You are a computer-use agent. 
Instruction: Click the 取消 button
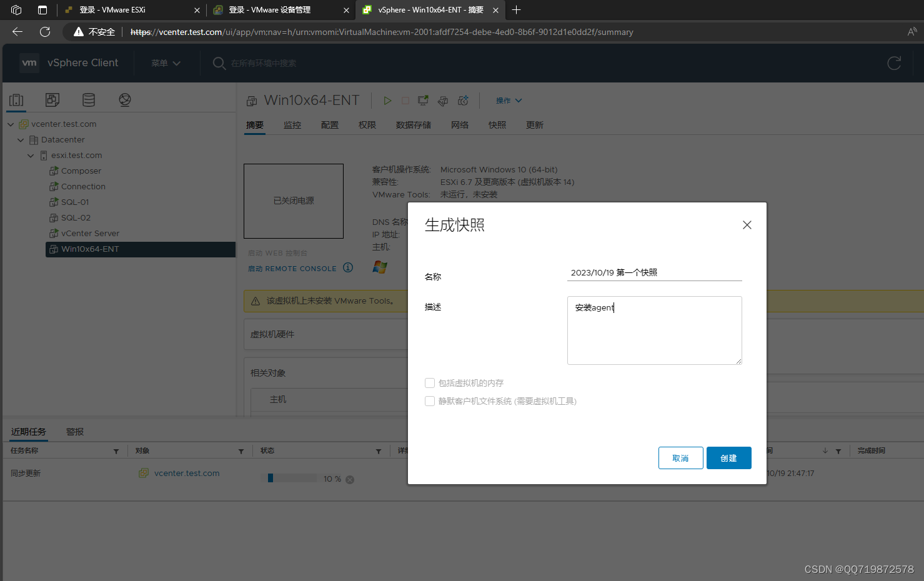tap(681, 458)
